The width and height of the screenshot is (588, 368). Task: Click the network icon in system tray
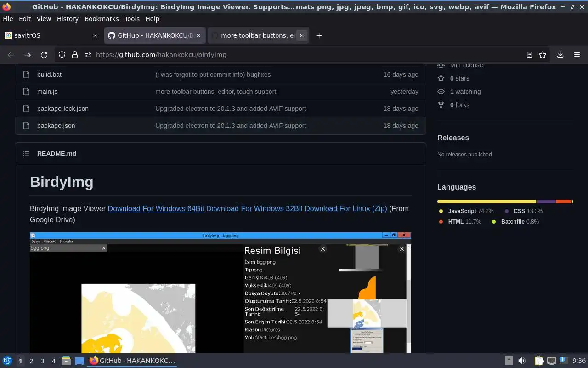(552, 361)
